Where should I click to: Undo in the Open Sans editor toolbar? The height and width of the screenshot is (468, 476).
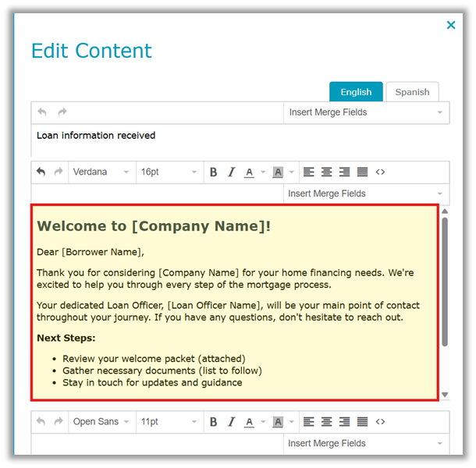point(41,421)
